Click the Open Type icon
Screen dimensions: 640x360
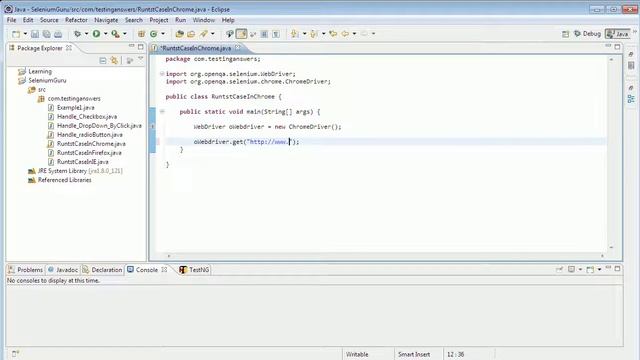179,34
